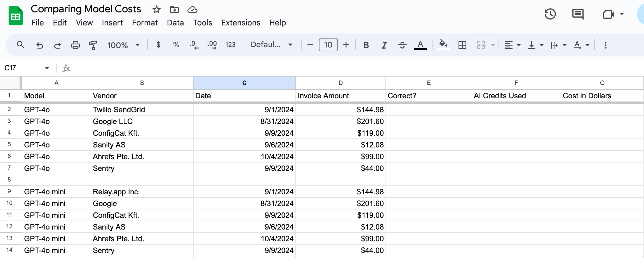Decrease decimal places
The height and width of the screenshot is (258, 644).
tap(194, 45)
